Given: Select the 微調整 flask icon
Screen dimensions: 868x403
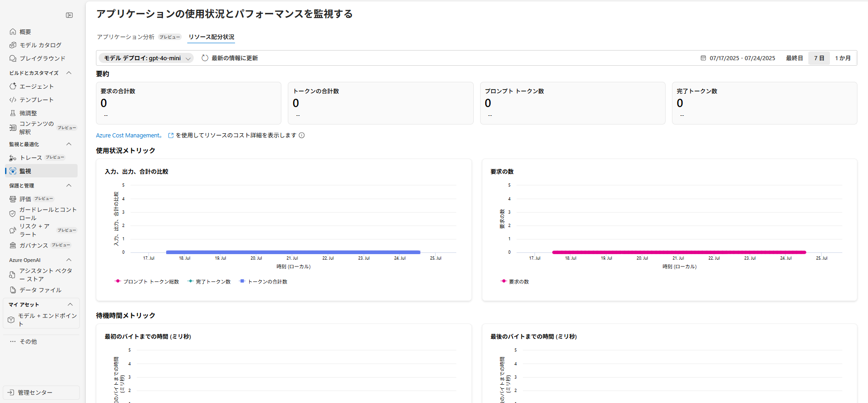Looking at the screenshot, I should (13, 113).
